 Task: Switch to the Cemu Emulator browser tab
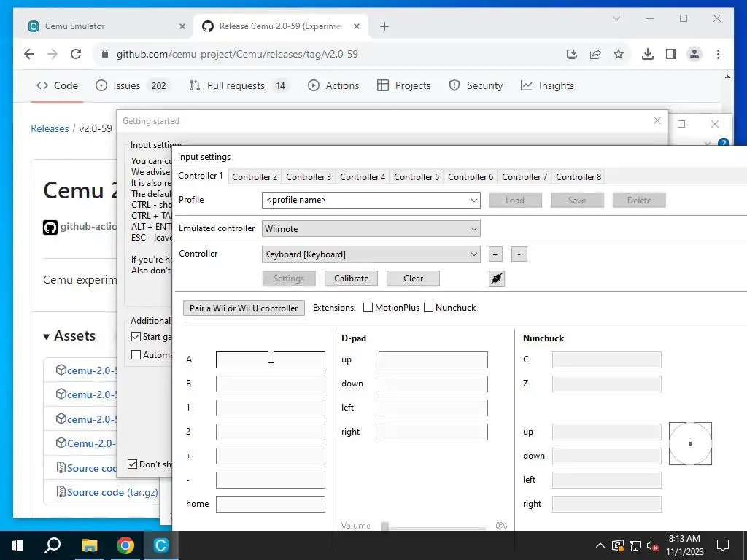tap(107, 26)
